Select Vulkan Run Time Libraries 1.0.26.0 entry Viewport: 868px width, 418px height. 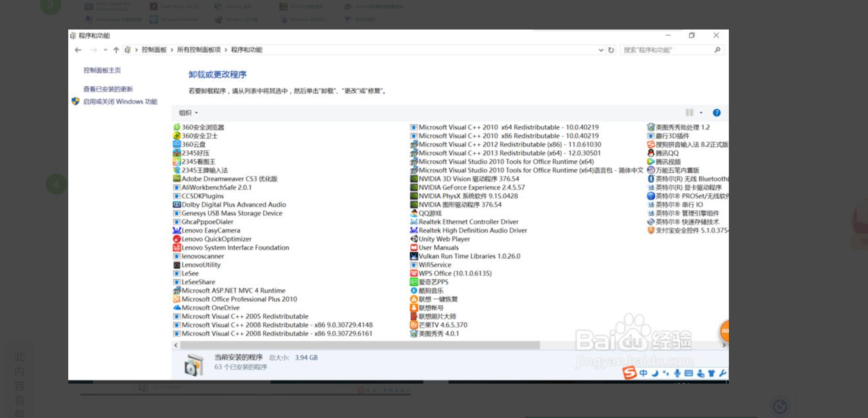click(465, 256)
